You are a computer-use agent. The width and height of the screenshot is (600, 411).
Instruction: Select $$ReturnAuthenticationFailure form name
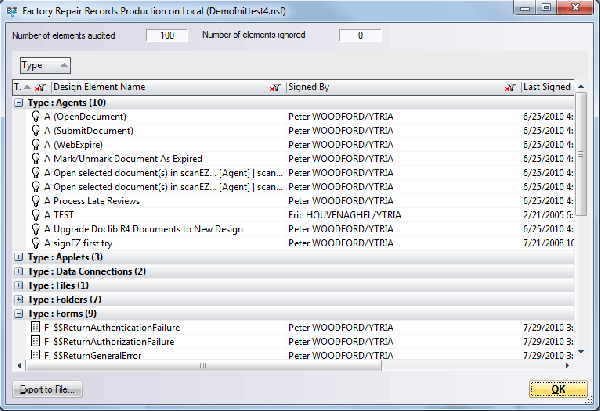pyautogui.click(x=117, y=328)
